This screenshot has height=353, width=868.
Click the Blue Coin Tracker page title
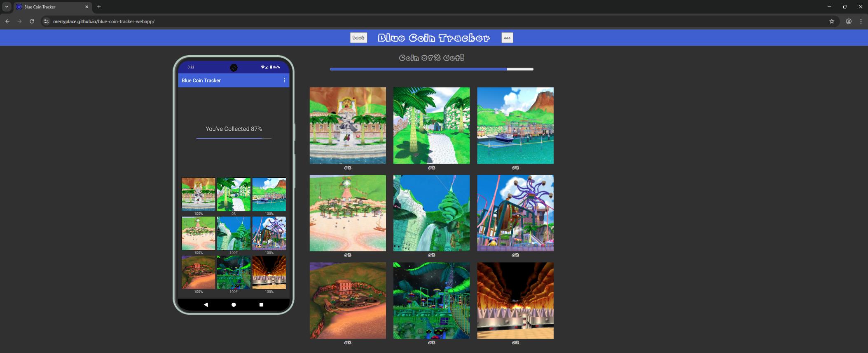point(434,38)
